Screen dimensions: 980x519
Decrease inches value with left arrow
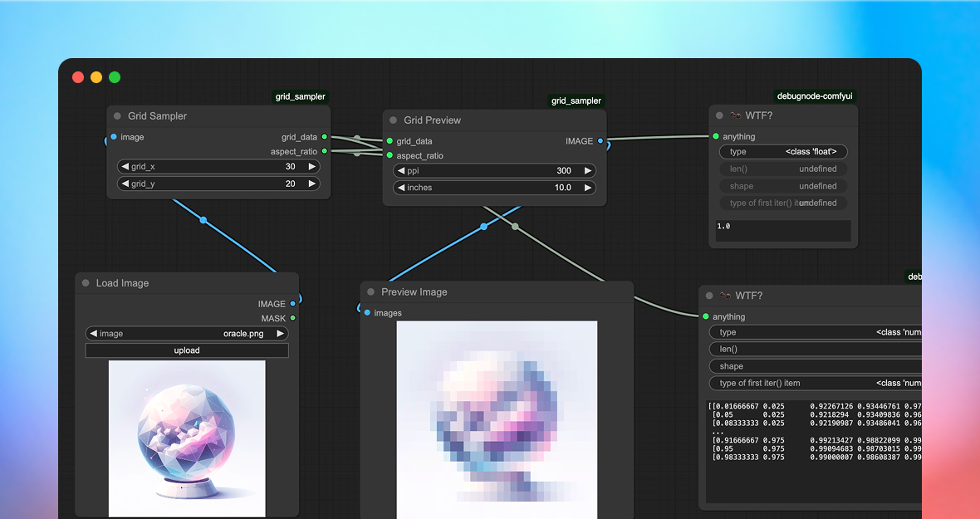pyautogui.click(x=400, y=188)
